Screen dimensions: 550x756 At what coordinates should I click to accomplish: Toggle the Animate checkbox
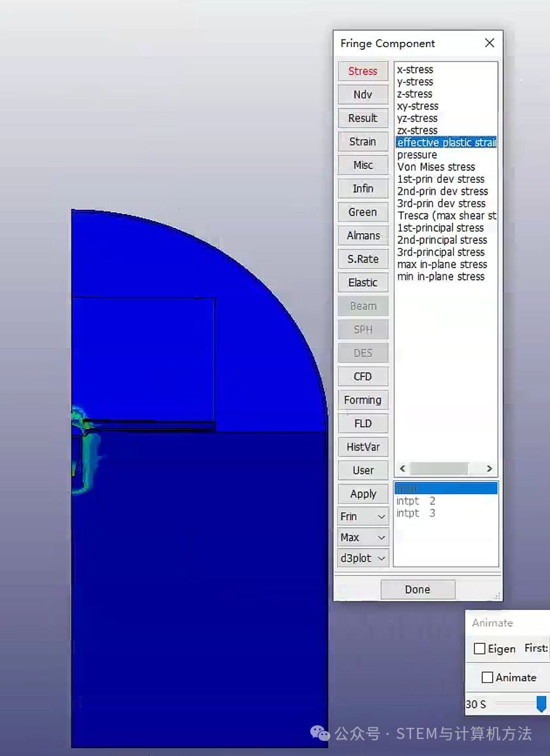click(488, 677)
